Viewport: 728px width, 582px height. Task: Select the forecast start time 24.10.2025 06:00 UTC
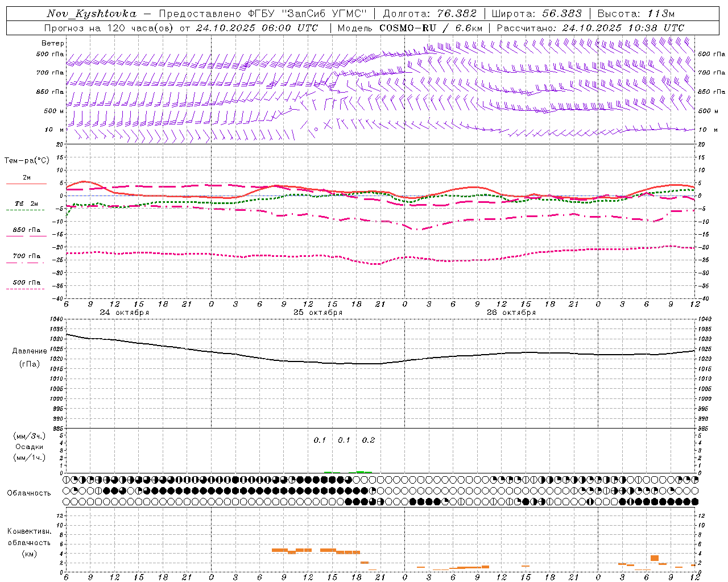[x=257, y=28]
